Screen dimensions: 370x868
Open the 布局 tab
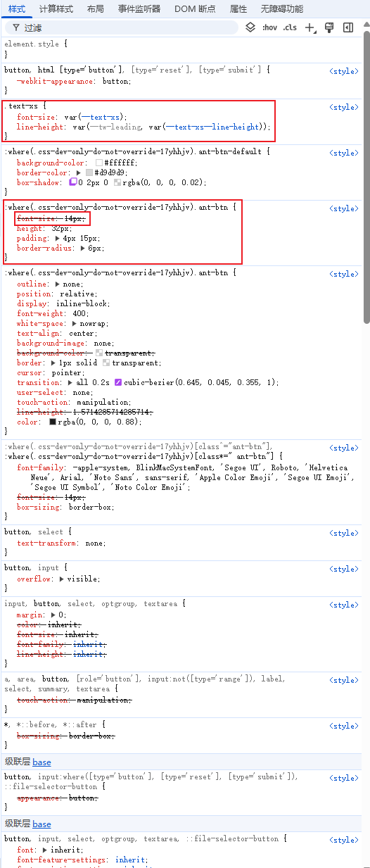point(96,8)
